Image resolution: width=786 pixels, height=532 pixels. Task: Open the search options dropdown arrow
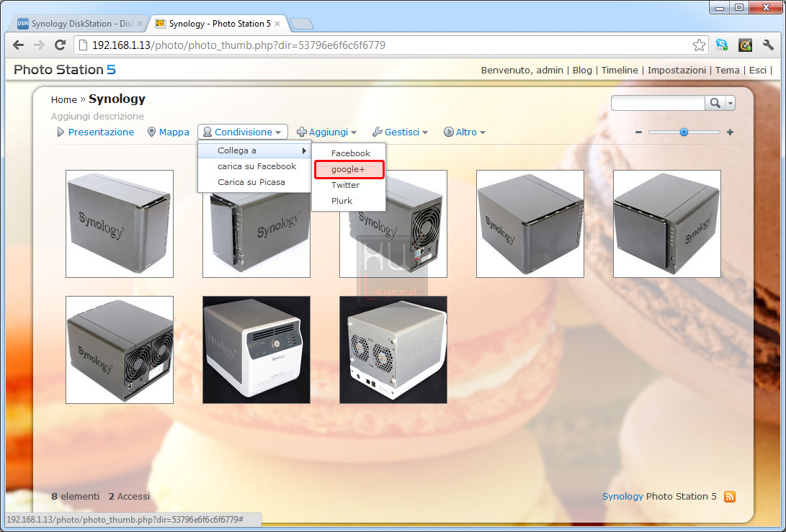[731, 103]
